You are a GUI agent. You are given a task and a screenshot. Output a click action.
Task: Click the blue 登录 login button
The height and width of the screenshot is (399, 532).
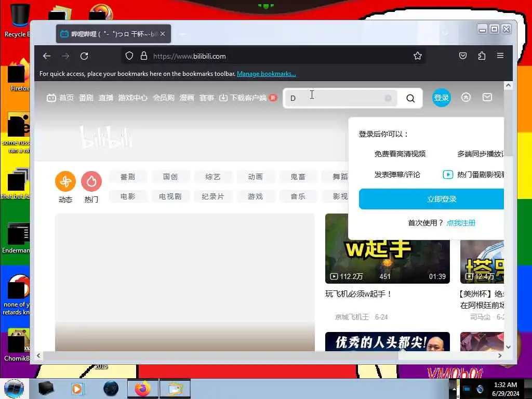point(442,98)
